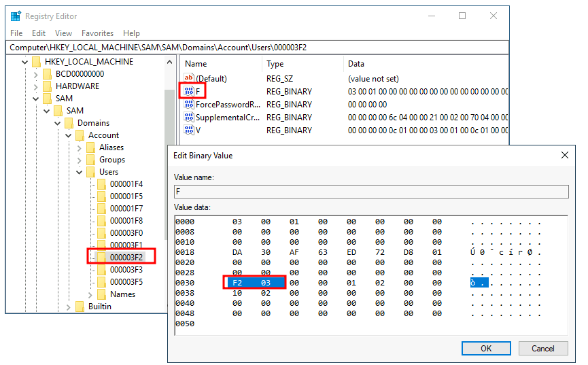Open the View menu
Image resolution: width=588 pixels, height=365 pixels.
pos(63,33)
